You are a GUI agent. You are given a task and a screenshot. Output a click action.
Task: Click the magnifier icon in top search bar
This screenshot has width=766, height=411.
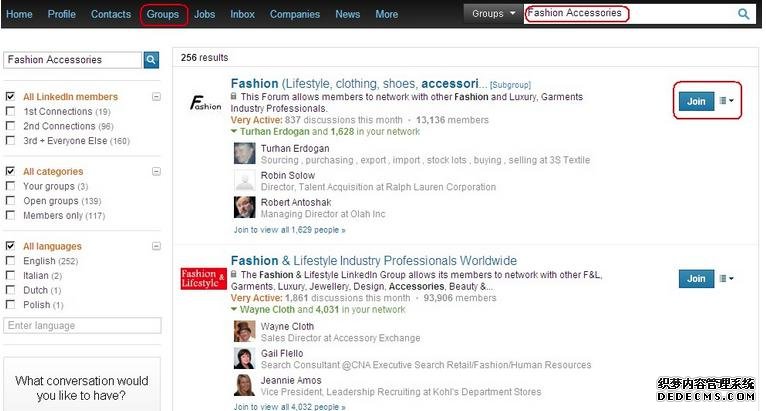(x=743, y=14)
